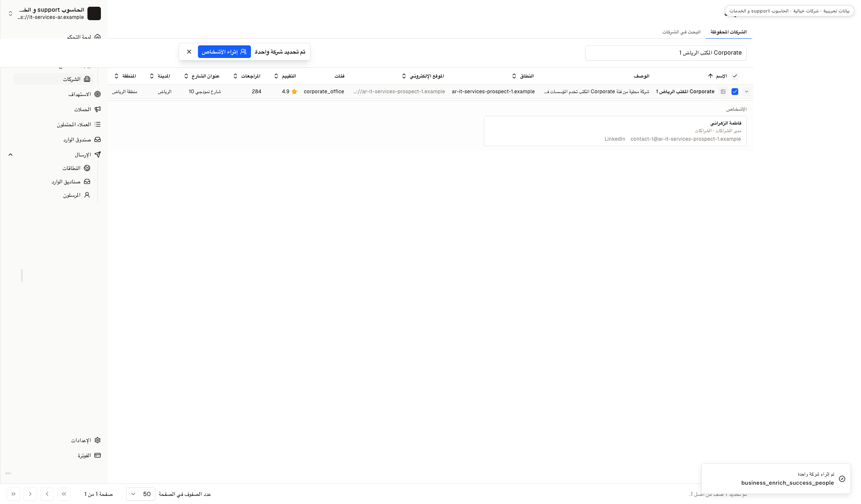
Task: Click the company search input field
Action: click(x=666, y=53)
